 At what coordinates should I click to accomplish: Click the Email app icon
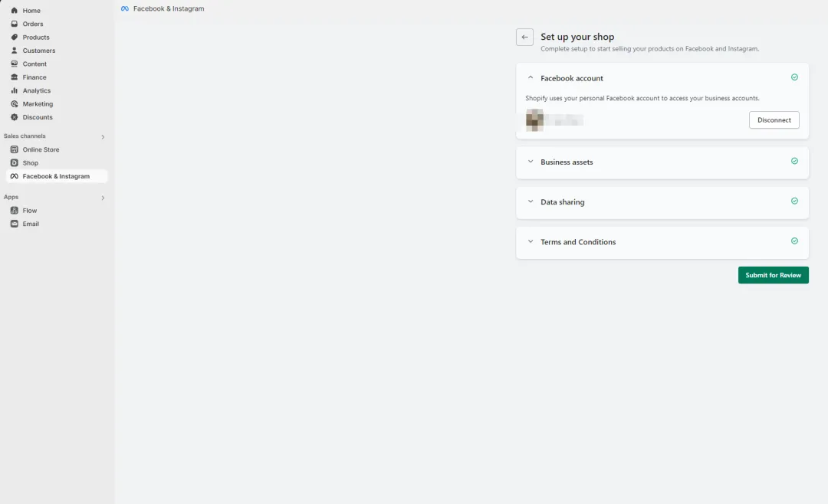point(15,224)
